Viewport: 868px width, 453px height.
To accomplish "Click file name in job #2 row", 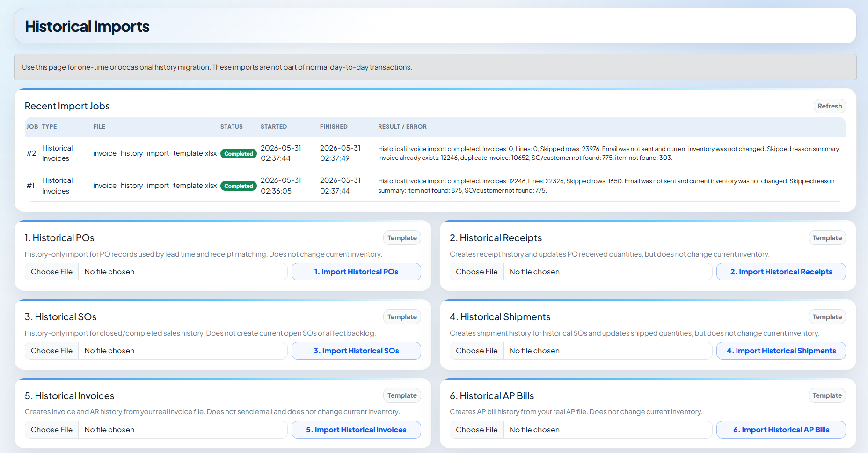I will point(155,153).
